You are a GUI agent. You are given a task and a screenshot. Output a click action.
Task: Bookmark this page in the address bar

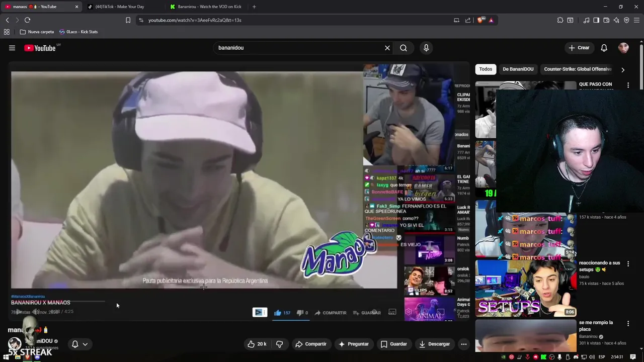point(128,20)
